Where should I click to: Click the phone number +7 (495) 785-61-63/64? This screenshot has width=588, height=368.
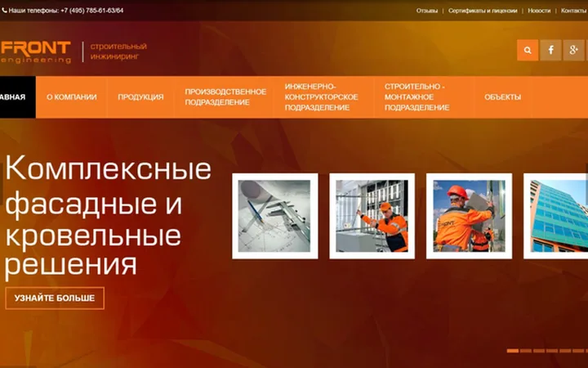[x=91, y=11]
